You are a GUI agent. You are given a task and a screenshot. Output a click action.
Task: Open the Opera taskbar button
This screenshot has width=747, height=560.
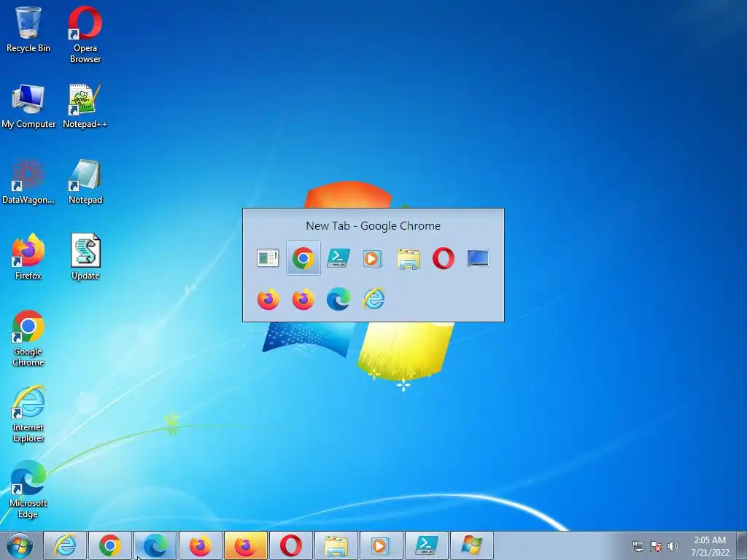pyautogui.click(x=290, y=545)
